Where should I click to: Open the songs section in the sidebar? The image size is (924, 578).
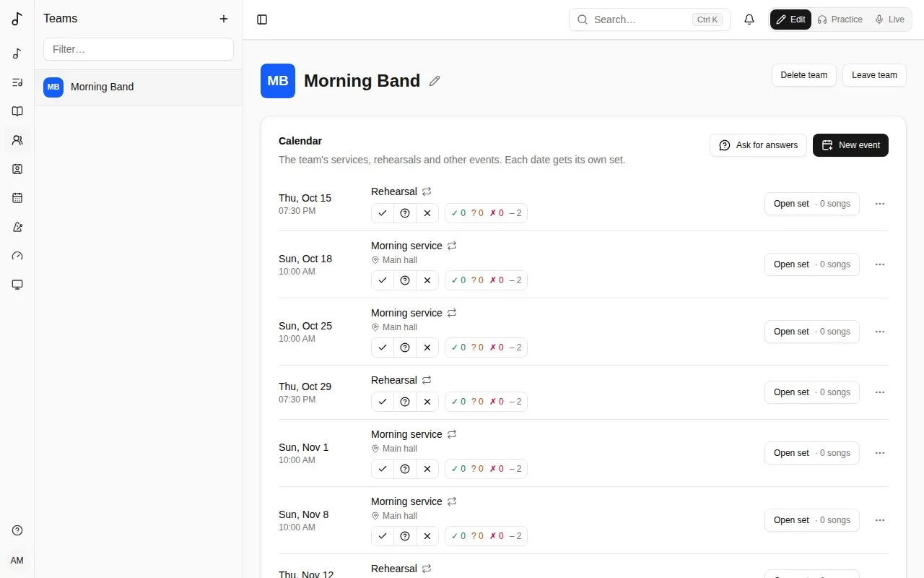coord(17,53)
